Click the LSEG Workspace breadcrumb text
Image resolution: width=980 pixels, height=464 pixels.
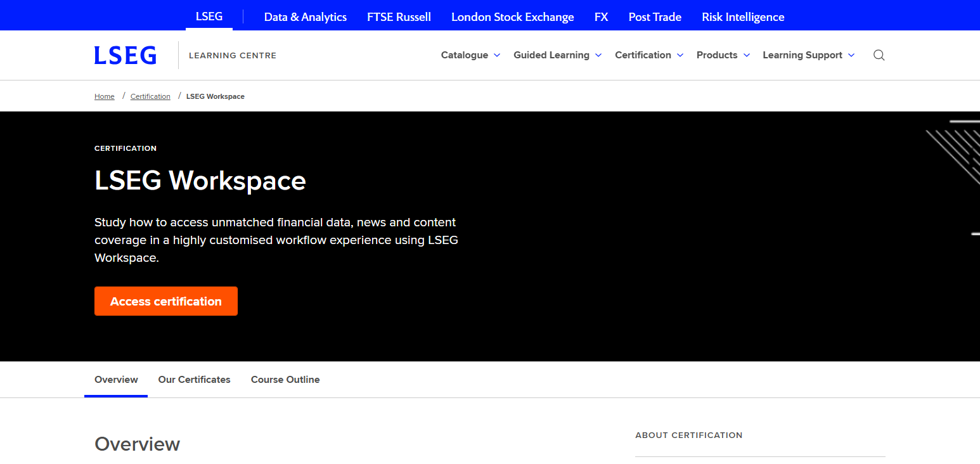216,96
